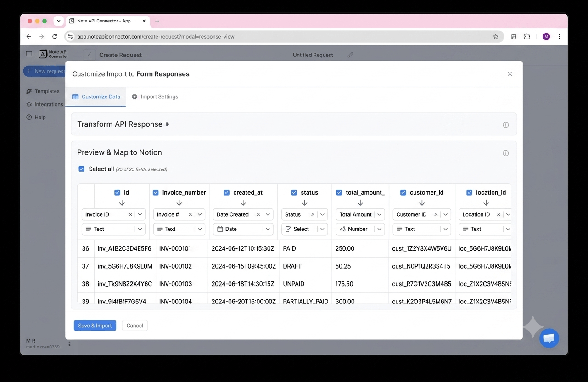Click the Cancel button
588x382 pixels.
[x=135, y=326]
